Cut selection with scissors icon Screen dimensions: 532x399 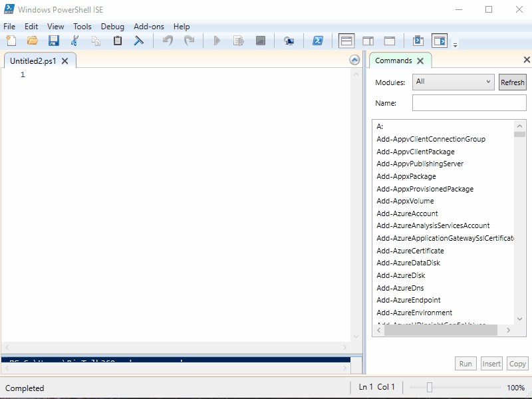74,41
